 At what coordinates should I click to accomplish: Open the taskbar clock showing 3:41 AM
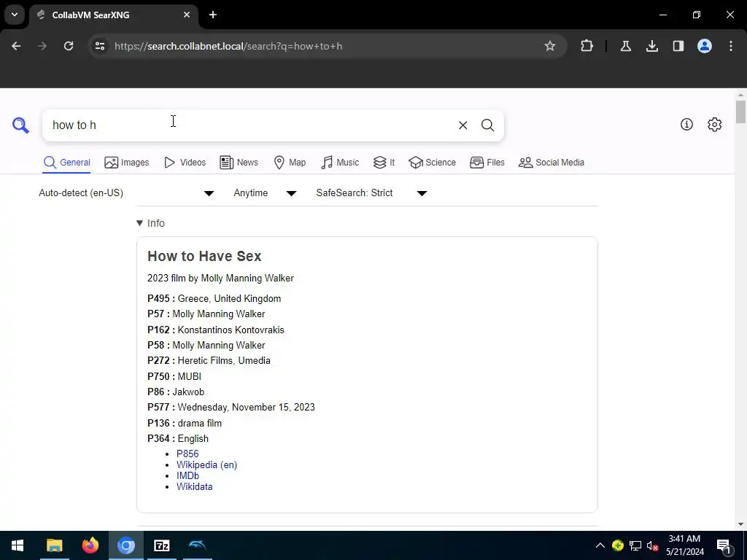[x=684, y=545]
